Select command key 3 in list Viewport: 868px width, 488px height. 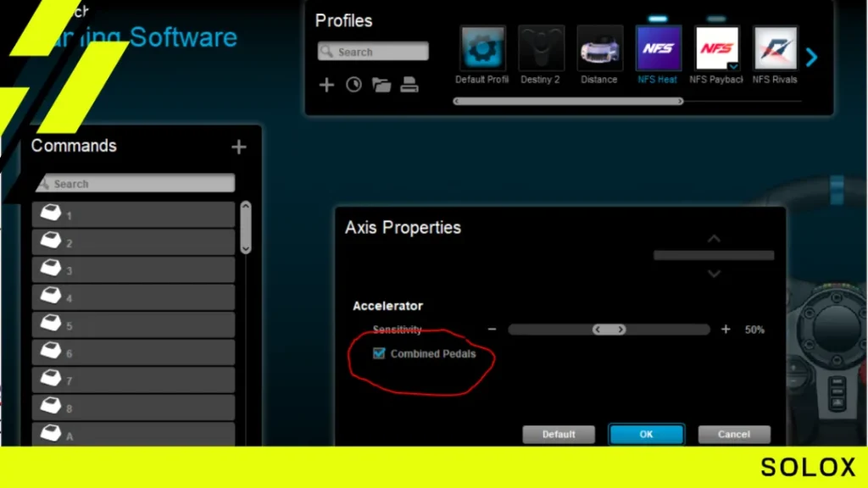coord(133,270)
